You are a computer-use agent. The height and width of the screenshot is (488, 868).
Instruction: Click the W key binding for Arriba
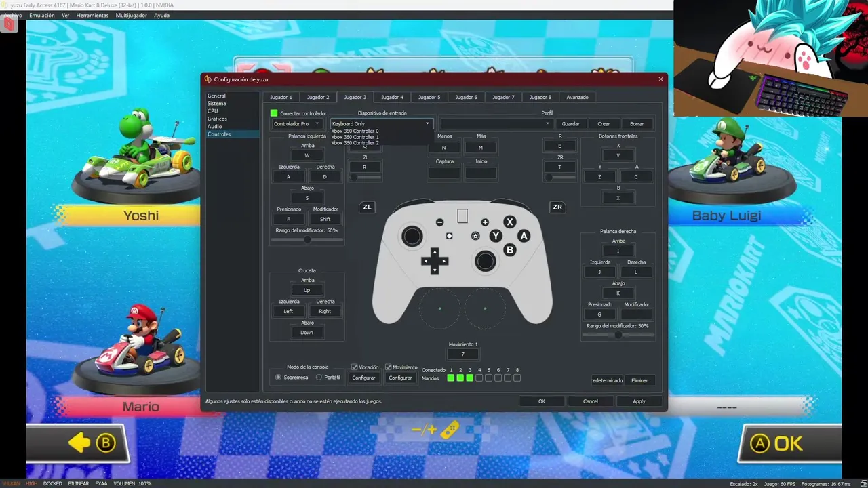(307, 155)
